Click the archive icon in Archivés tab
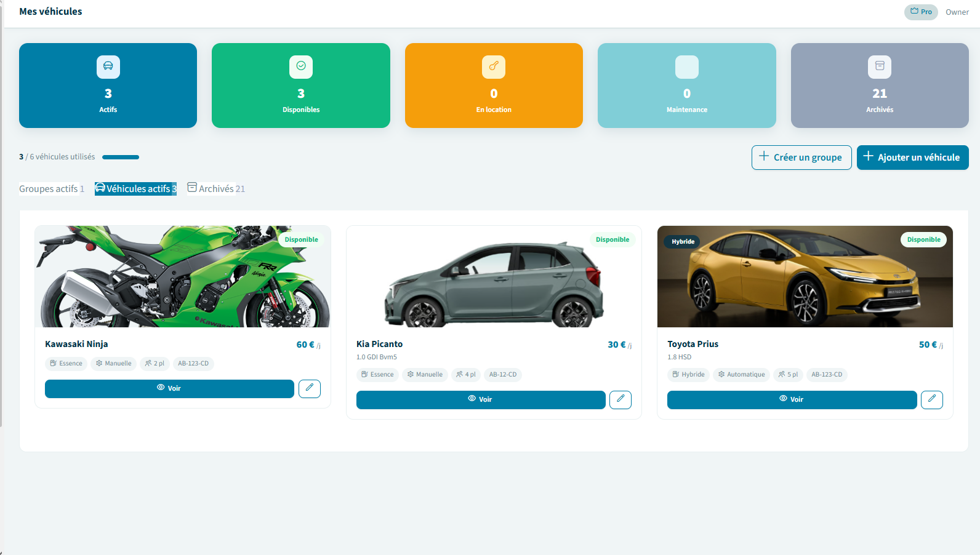The width and height of the screenshot is (980, 555). pyautogui.click(x=192, y=188)
